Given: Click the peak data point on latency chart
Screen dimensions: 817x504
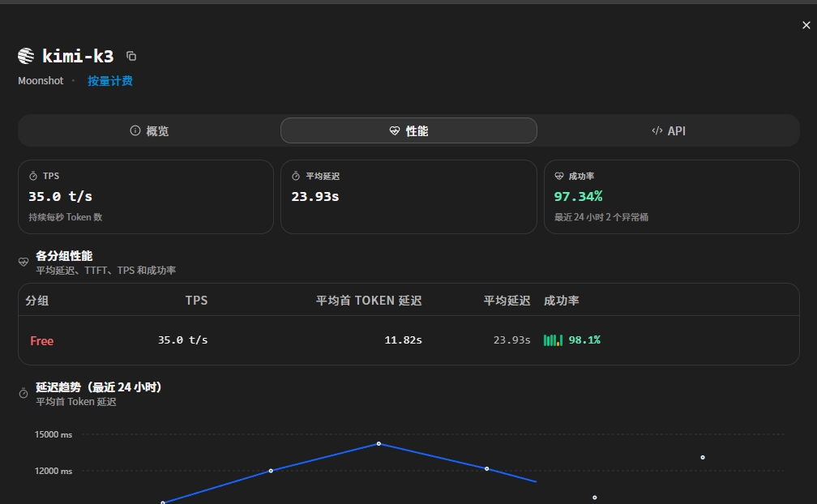Looking at the screenshot, I should tap(379, 443).
